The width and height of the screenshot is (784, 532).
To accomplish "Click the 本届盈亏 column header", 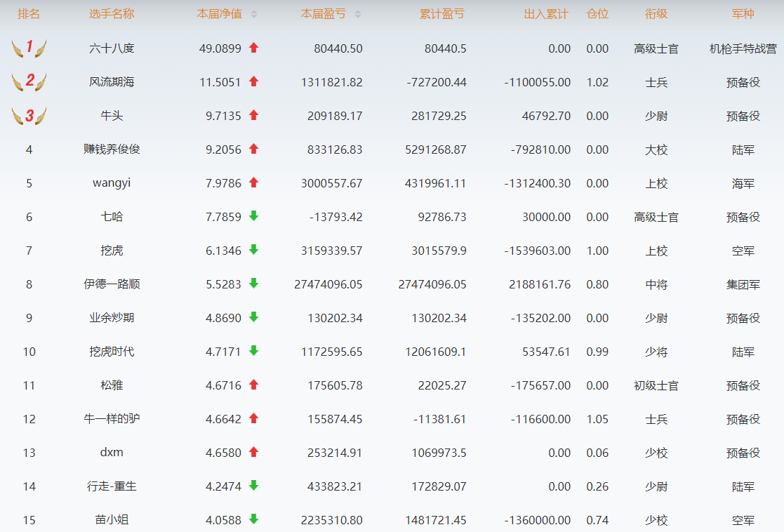I will [x=324, y=14].
